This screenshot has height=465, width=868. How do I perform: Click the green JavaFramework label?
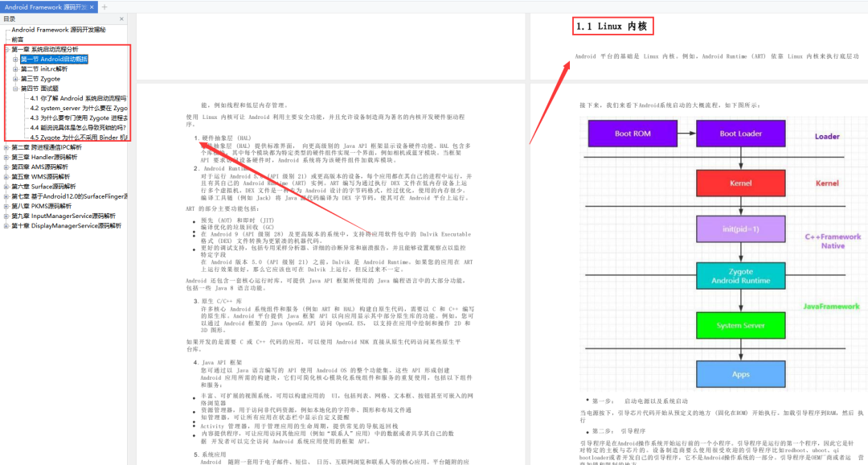(x=832, y=306)
